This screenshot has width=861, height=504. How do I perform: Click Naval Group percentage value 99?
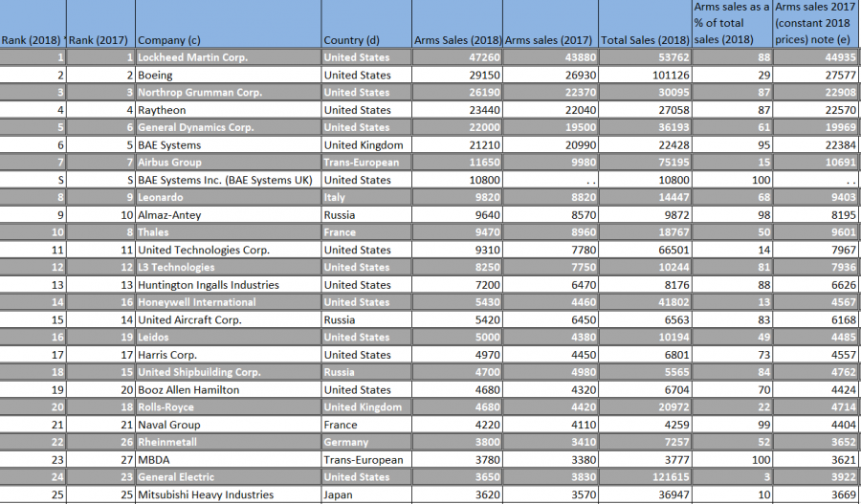tap(733, 425)
